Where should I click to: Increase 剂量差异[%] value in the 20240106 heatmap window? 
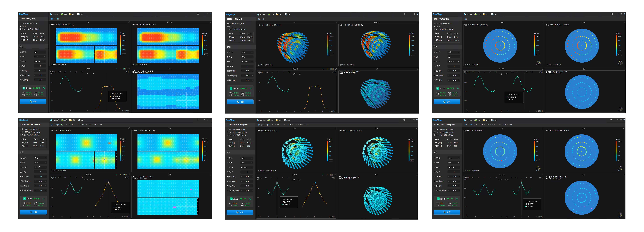45,71
